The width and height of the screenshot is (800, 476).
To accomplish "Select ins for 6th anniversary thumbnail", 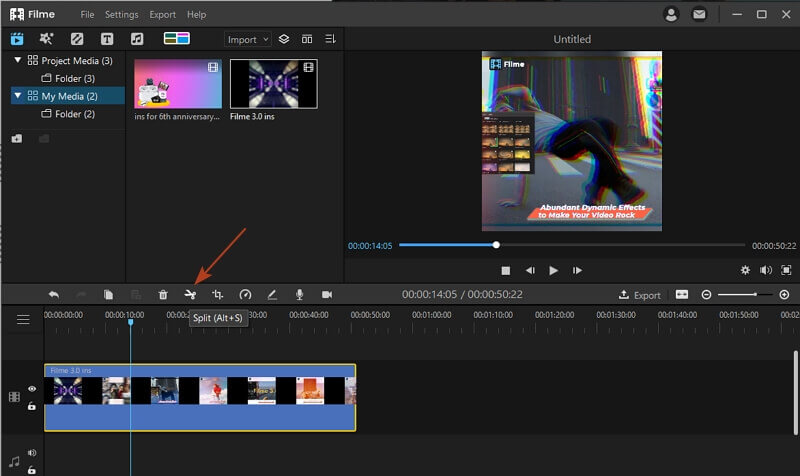I will pyautogui.click(x=178, y=84).
